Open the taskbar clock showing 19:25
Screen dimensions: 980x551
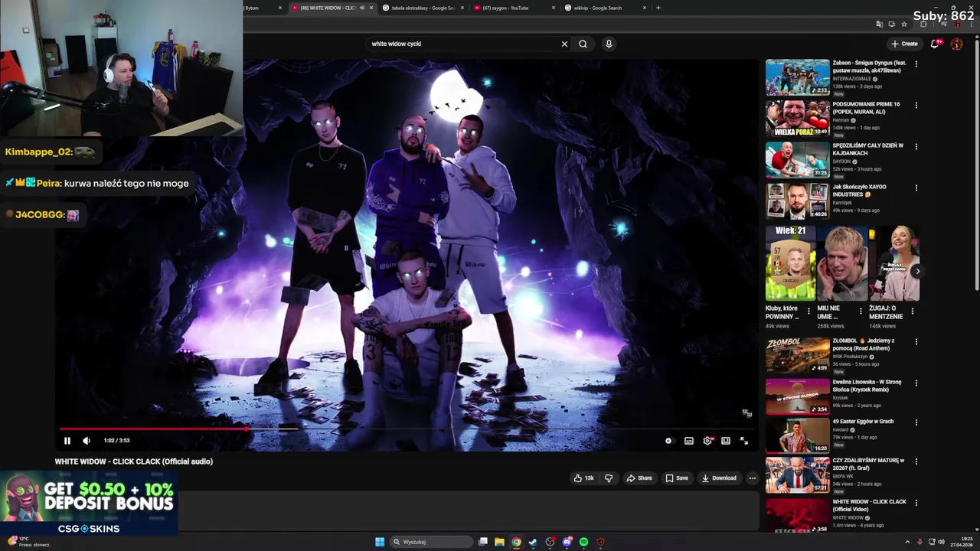click(960, 542)
